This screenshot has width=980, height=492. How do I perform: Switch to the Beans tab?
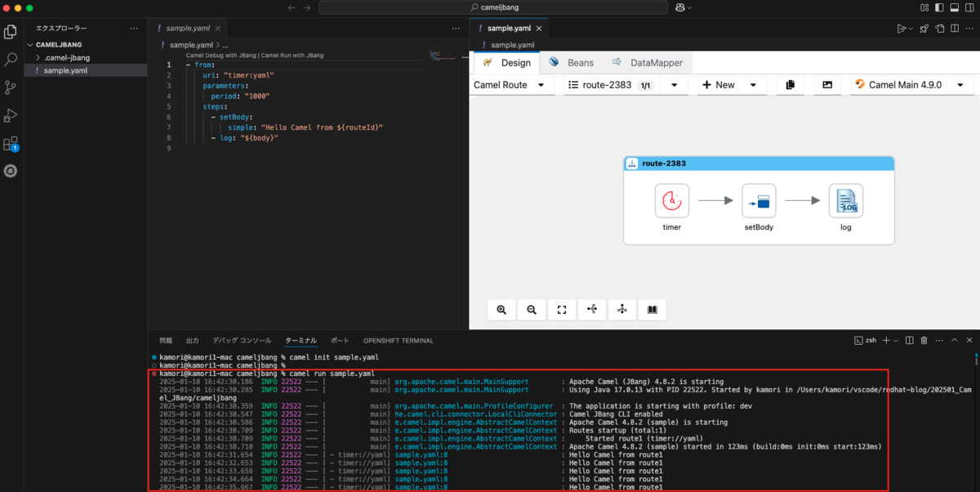[x=571, y=62]
